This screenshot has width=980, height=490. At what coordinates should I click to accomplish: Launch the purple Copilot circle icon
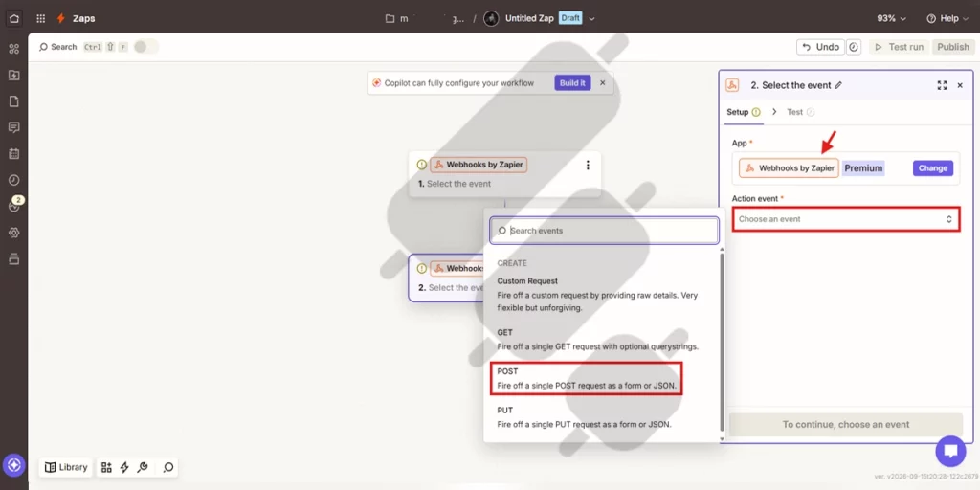[x=13, y=465]
